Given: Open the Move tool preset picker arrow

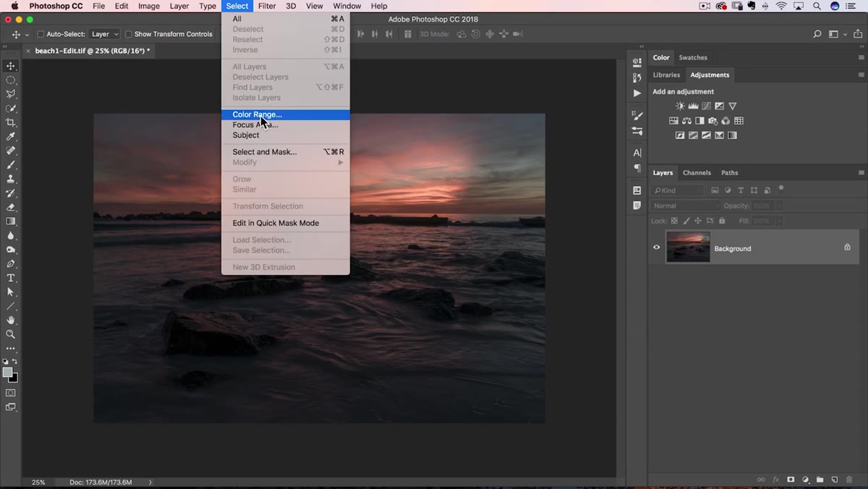Looking at the screenshot, I should (x=27, y=35).
